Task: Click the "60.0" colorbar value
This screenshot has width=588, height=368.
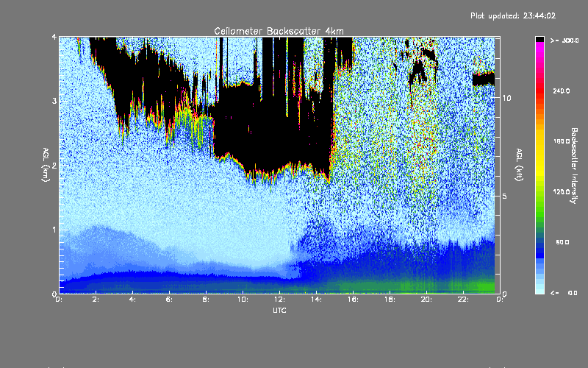Action: coord(562,242)
